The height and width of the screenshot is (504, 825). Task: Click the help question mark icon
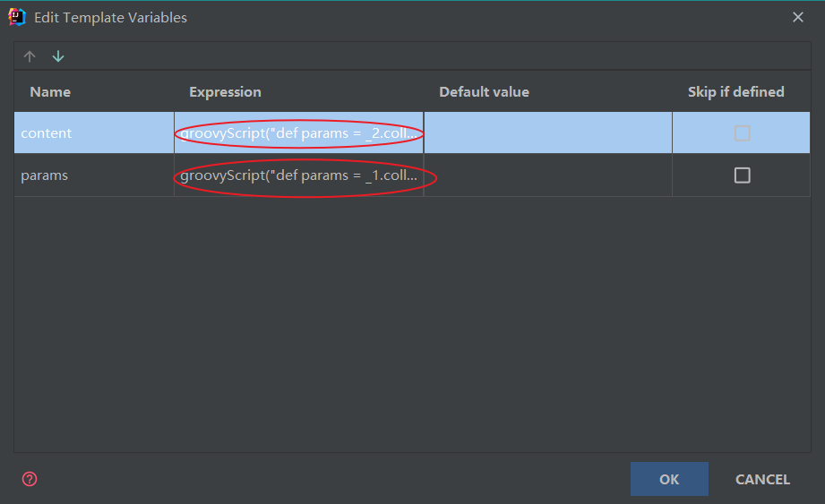tap(30, 479)
